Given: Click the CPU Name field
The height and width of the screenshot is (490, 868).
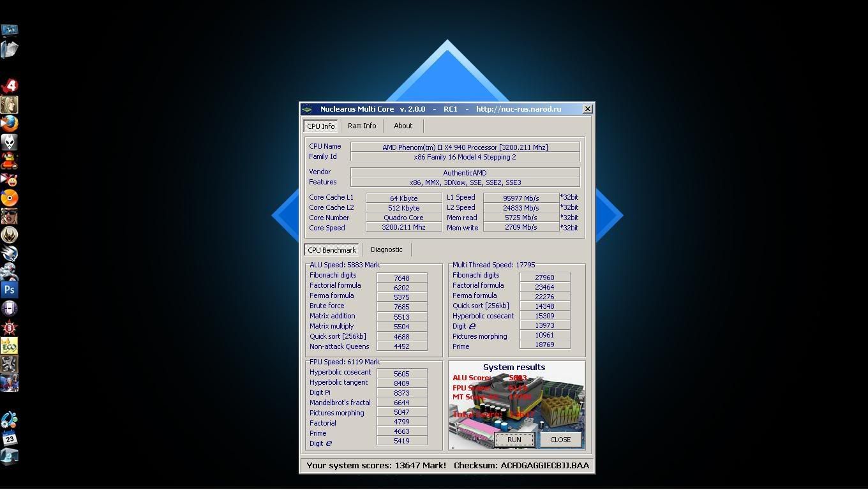Looking at the screenshot, I should tap(465, 147).
